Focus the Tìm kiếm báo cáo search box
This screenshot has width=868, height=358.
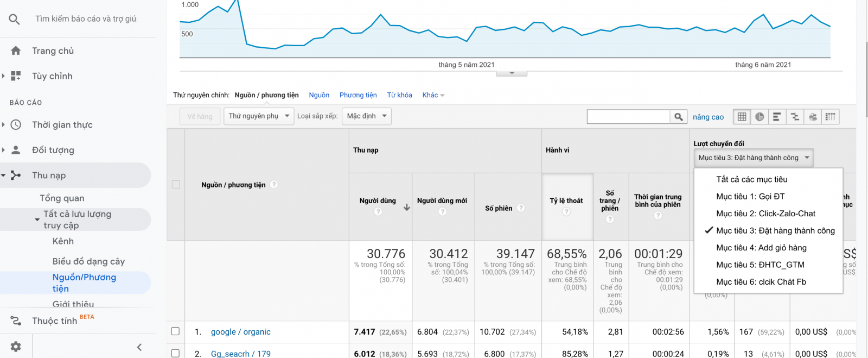[x=86, y=19]
